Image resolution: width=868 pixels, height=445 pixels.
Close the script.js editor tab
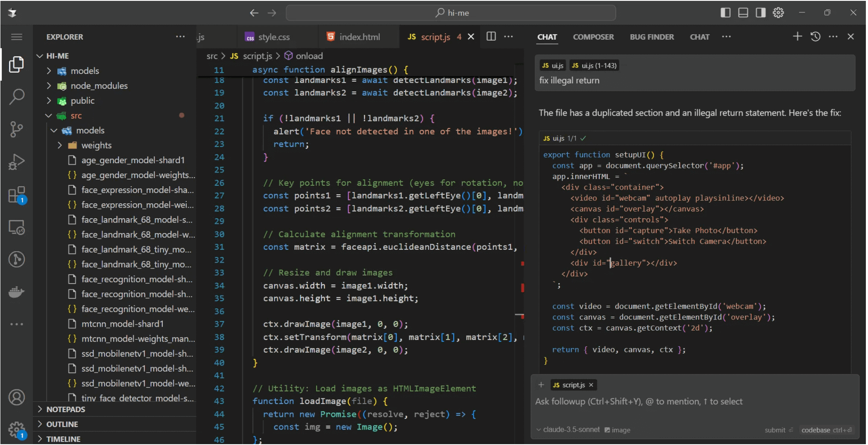tap(471, 37)
